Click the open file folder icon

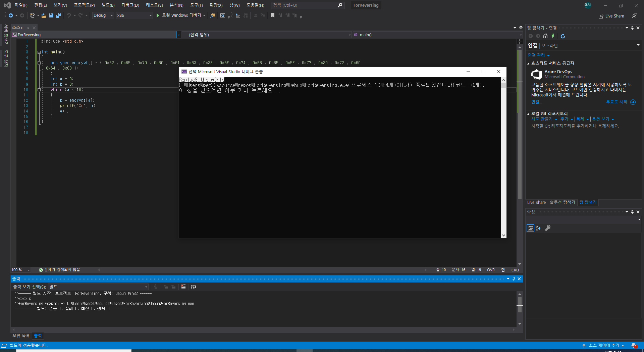[x=44, y=15]
